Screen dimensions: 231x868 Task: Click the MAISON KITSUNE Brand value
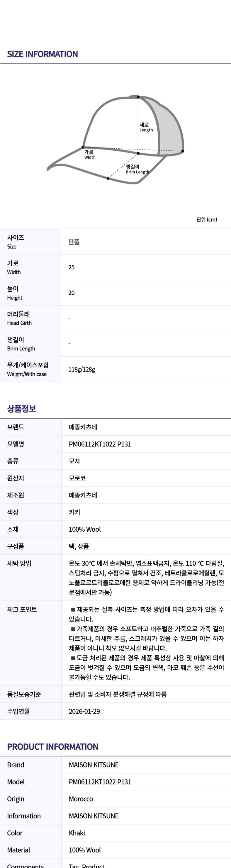pos(94,765)
